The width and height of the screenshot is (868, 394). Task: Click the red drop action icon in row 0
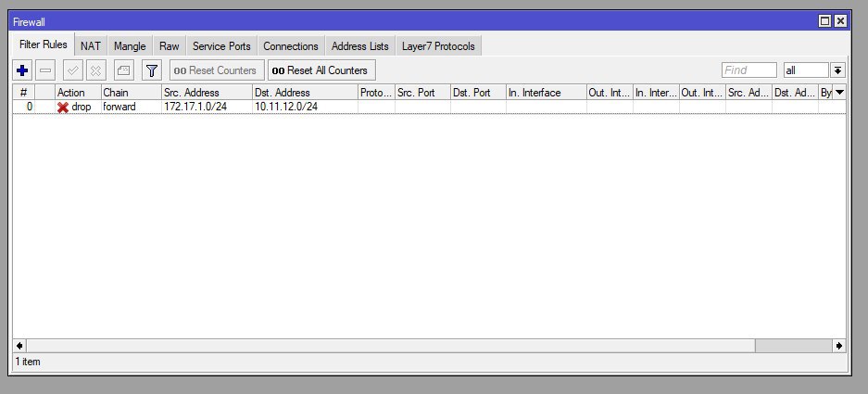tap(63, 107)
